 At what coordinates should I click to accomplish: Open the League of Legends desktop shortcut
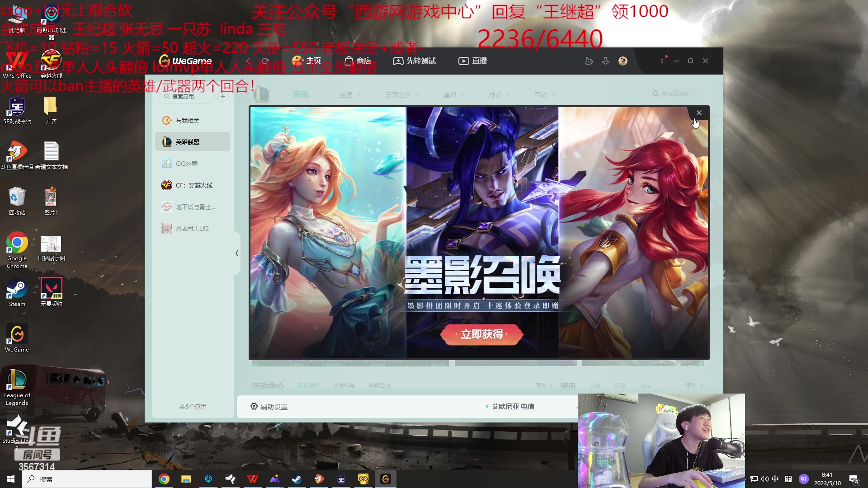click(17, 388)
